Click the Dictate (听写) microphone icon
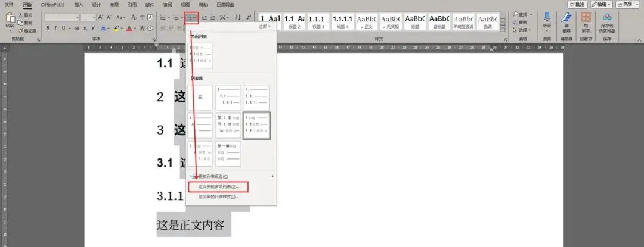644x247 pixels. (547, 17)
